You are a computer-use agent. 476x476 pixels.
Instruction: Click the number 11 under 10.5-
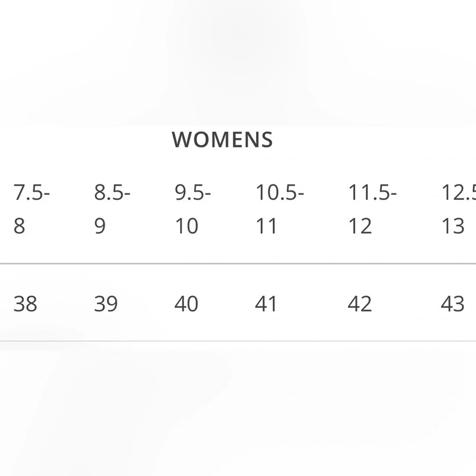(266, 226)
